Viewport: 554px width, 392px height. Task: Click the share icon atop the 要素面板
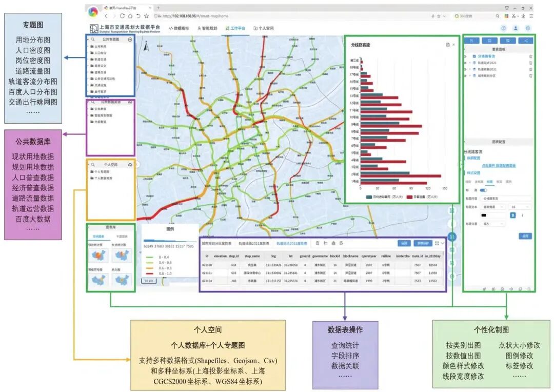526,41
